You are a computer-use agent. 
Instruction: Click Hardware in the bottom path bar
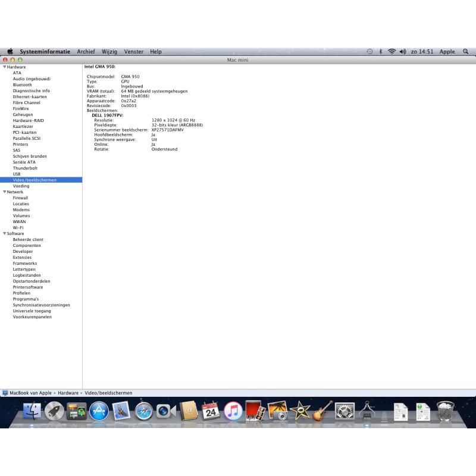[x=68, y=393]
